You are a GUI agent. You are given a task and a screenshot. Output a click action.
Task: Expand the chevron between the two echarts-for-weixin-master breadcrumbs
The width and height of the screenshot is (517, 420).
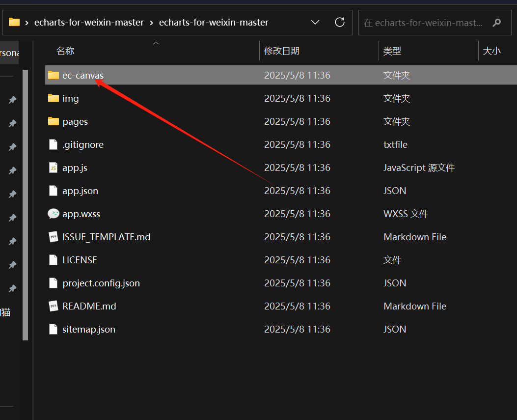tap(151, 23)
